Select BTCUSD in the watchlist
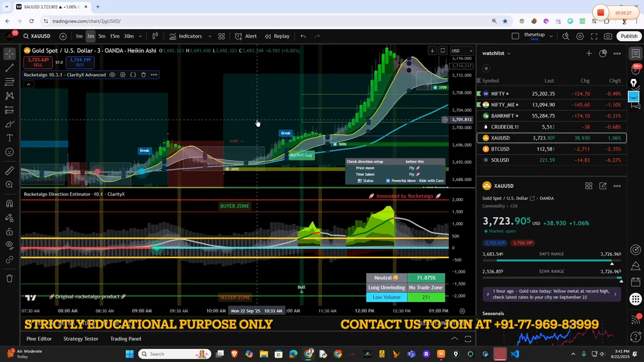Viewport: 644px width, 362px height. (x=500, y=149)
